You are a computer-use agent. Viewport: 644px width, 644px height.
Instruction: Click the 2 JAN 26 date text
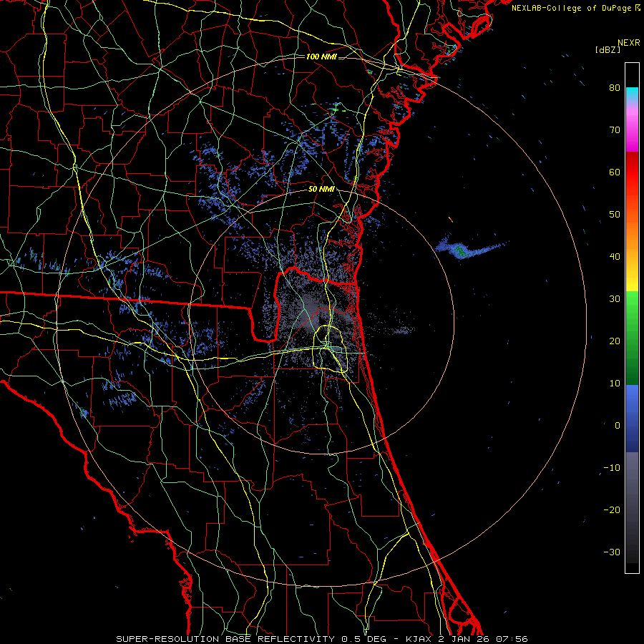point(463,639)
